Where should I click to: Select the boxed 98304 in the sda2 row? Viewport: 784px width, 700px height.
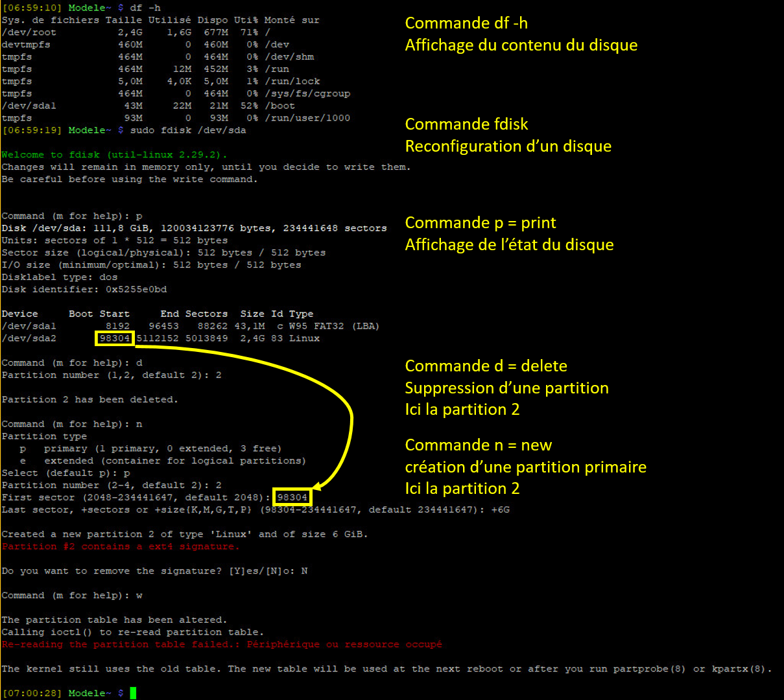(115, 338)
